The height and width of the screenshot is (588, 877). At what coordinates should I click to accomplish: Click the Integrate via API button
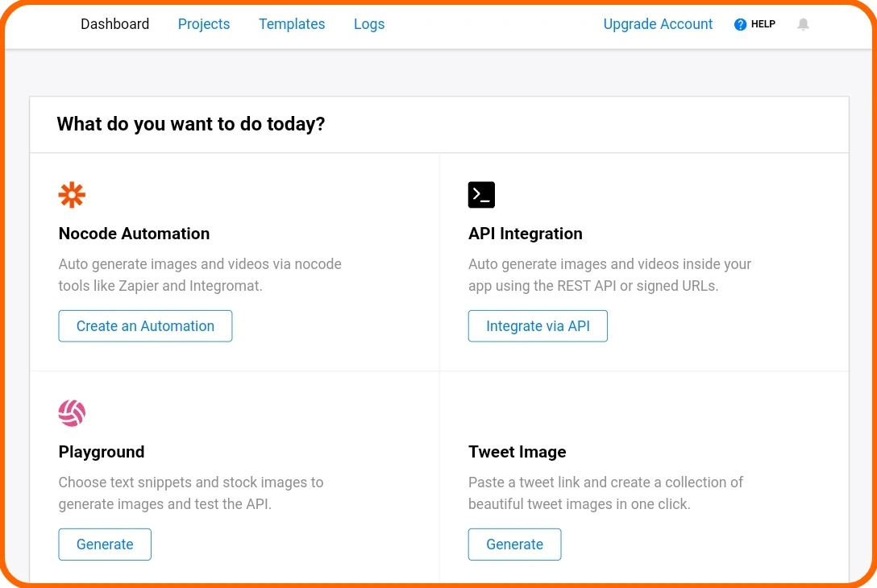[538, 326]
